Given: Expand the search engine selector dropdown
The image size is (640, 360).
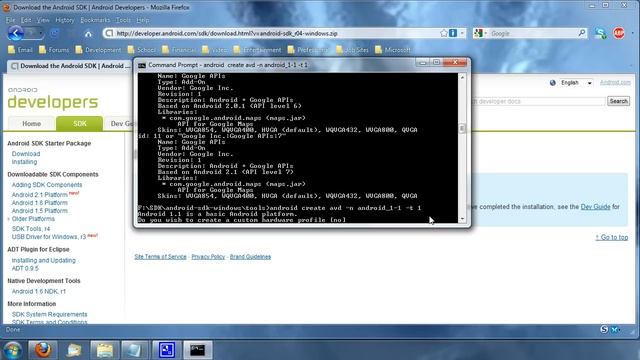Looking at the screenshot, I should click(480, 33).
